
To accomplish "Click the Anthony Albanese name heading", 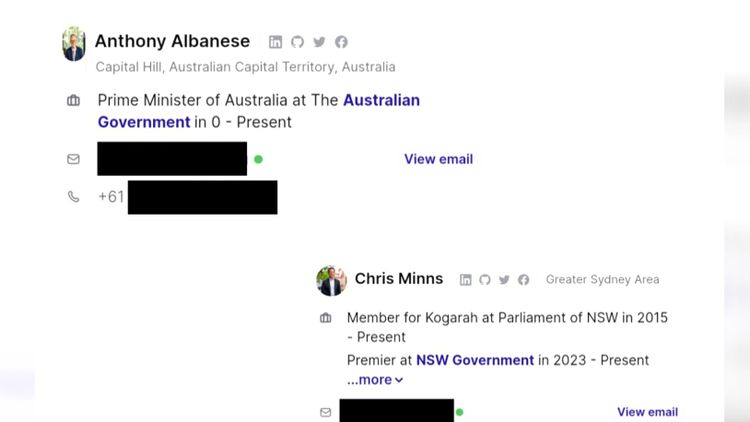I will [172, 42].
